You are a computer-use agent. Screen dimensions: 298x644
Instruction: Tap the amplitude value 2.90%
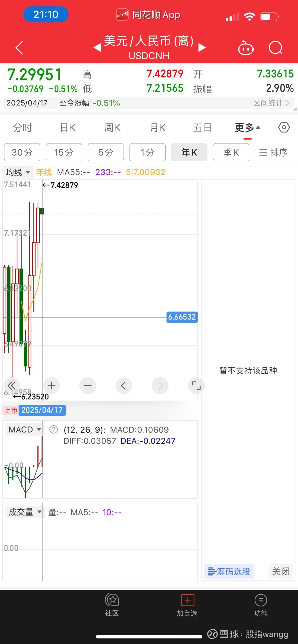tap(280, 88)
